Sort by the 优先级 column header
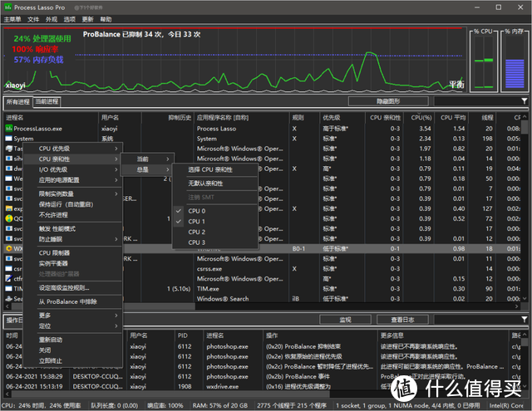 pos(342,118)
